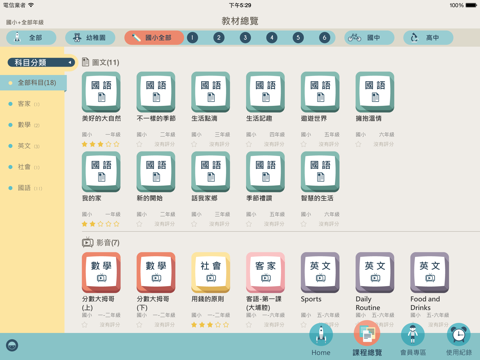Open the 季節禮讚 國語 lesson icon

click(265, 172)
